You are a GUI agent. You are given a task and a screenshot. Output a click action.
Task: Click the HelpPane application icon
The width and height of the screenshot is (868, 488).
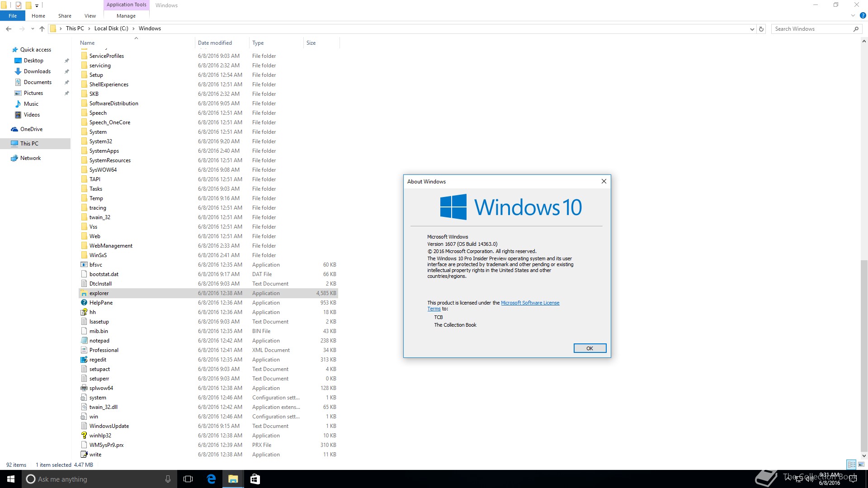coord(84,303)
